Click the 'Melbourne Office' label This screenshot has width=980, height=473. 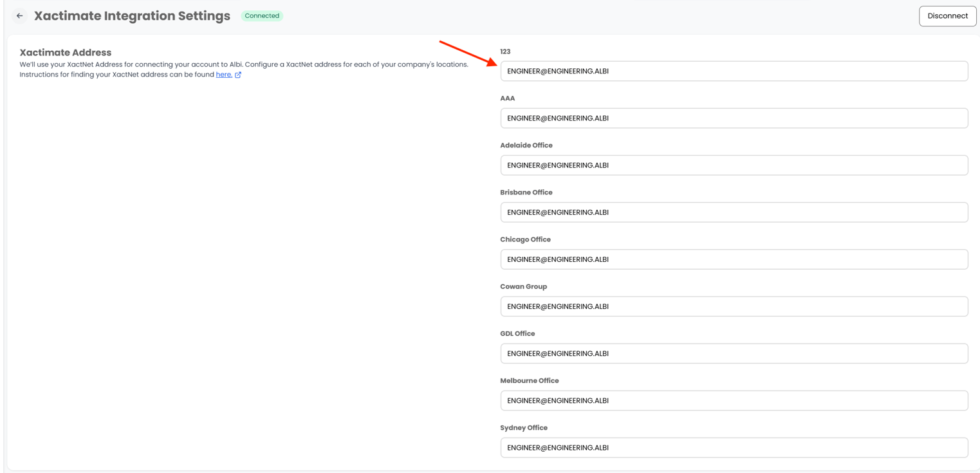[x=530, y=380]
